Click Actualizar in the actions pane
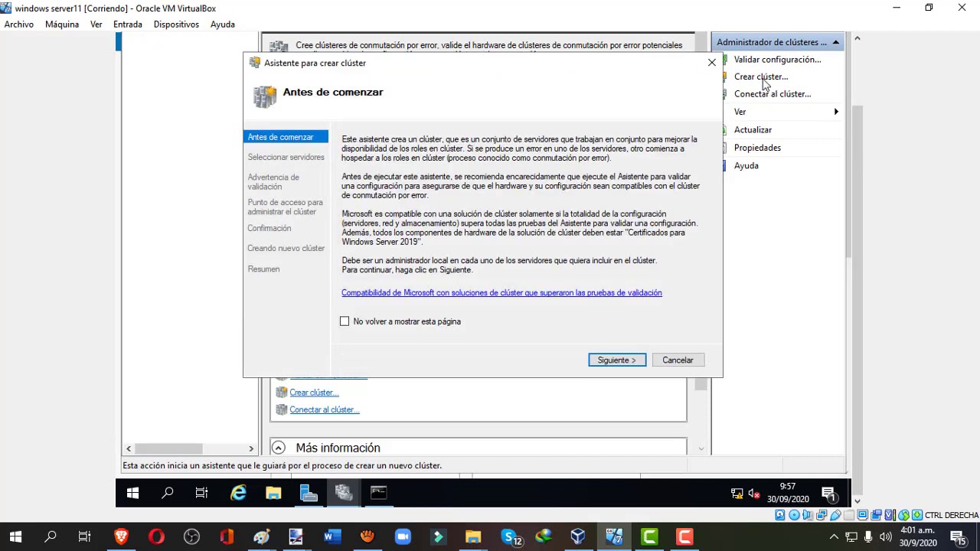Image resolution: width=980 pixels, height=551 pixels. click(753, 130)
